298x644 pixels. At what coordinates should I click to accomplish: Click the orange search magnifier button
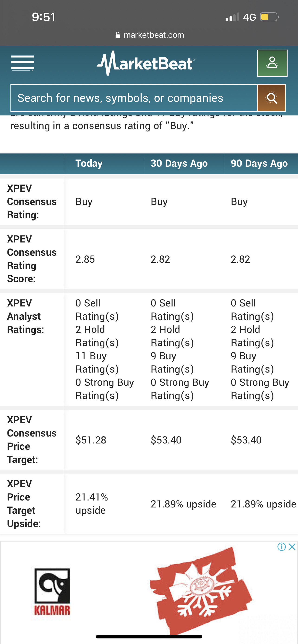point(272,98)
